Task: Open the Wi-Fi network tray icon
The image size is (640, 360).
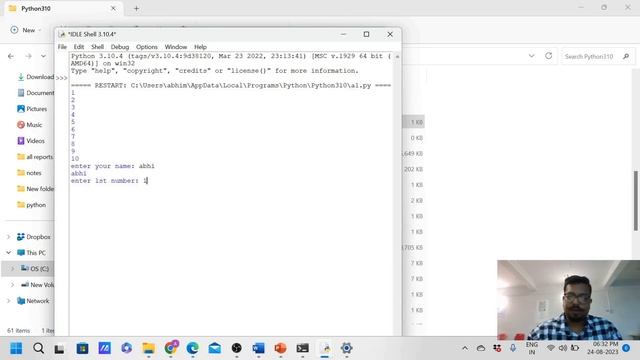Action: (551, 348)
